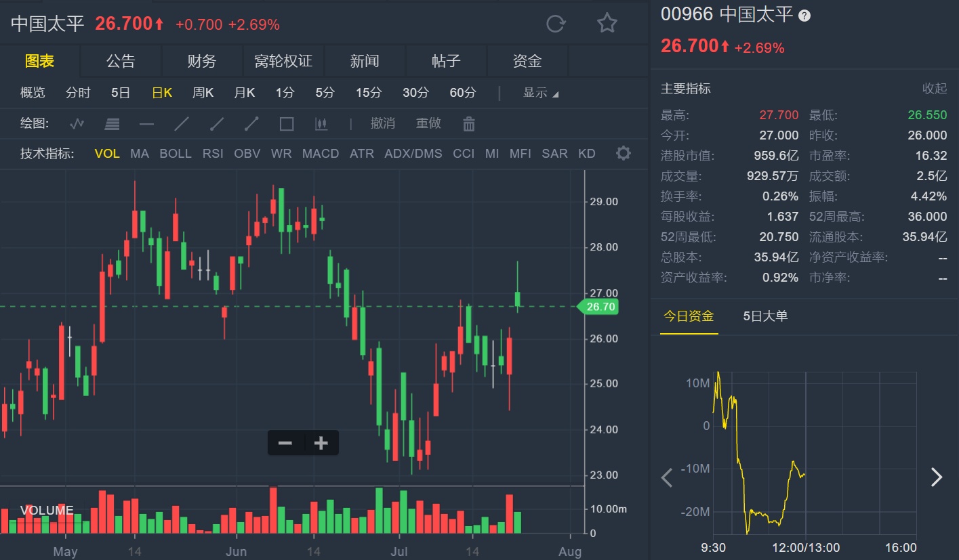The height and width of the screenshot is (560, 959).
Task: Select the horizontal line drawing tool
Action: pyautogui.click(x=146, y=124)
